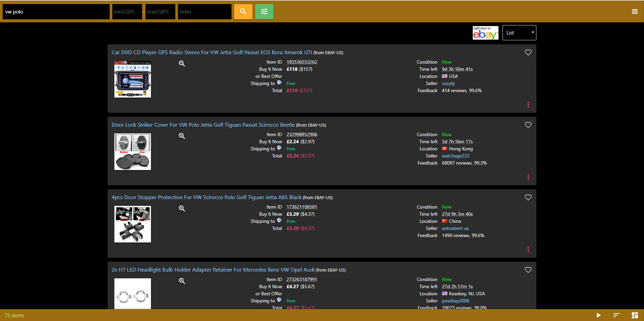Viewport: 644px width, 321px height.
Task: Click item ID 183536553262
Action: pos(302,62)
